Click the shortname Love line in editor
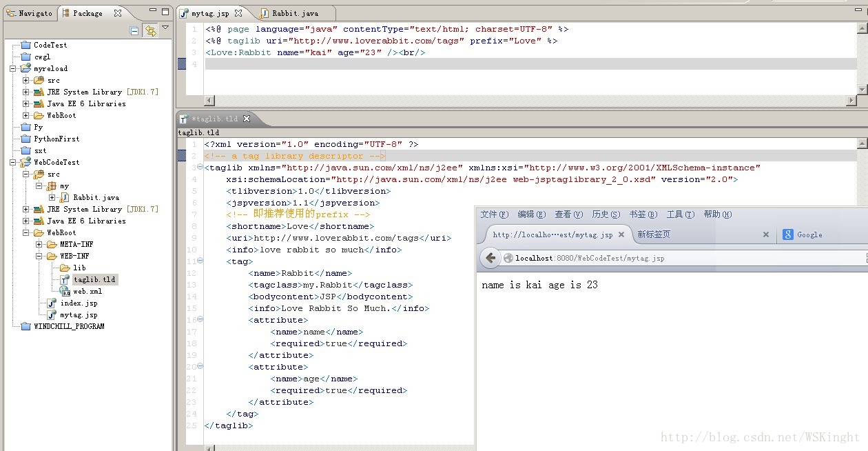Viewport: 868px width, 451px height. point(299,226)
